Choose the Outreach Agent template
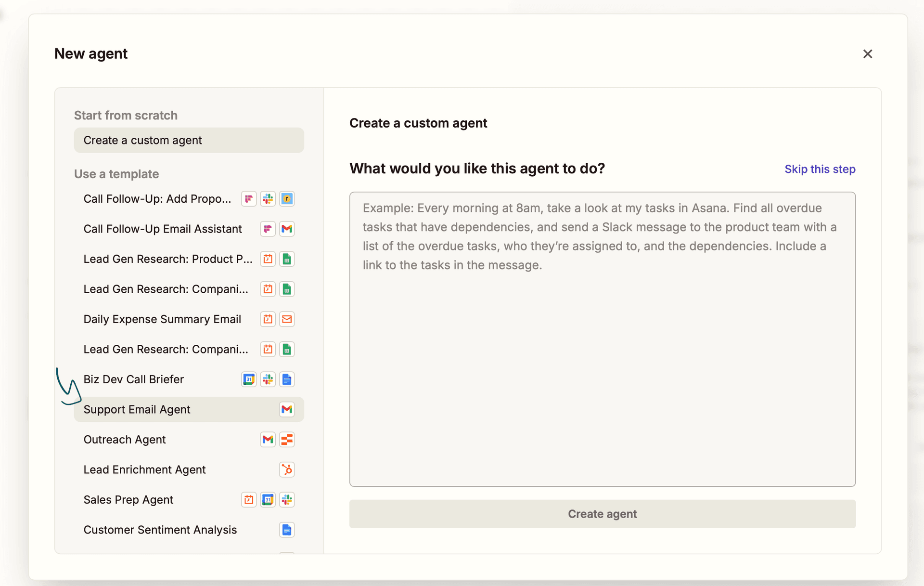Screen dimensions: 924x586 (x=125, y=439)
